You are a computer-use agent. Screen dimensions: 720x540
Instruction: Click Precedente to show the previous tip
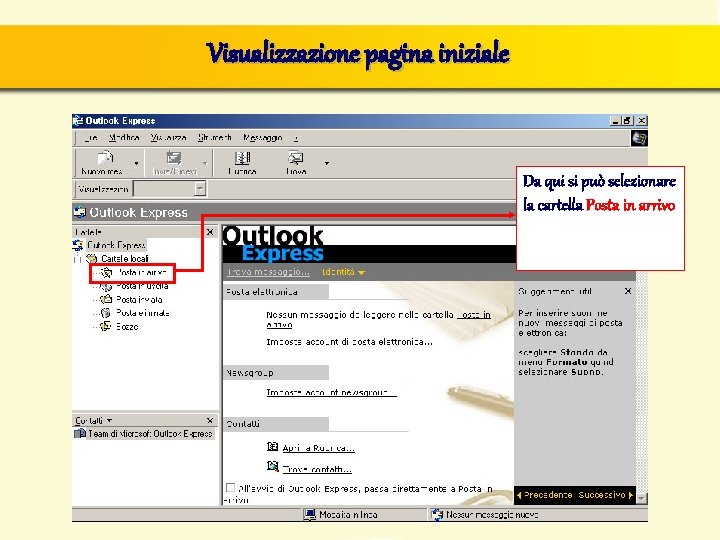[545, 495]
